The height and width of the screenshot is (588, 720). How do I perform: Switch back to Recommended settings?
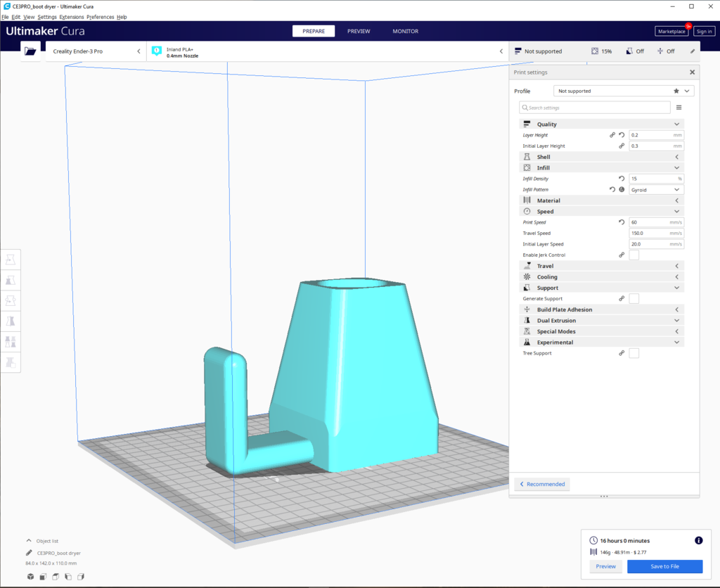click(x=542, y=484)
